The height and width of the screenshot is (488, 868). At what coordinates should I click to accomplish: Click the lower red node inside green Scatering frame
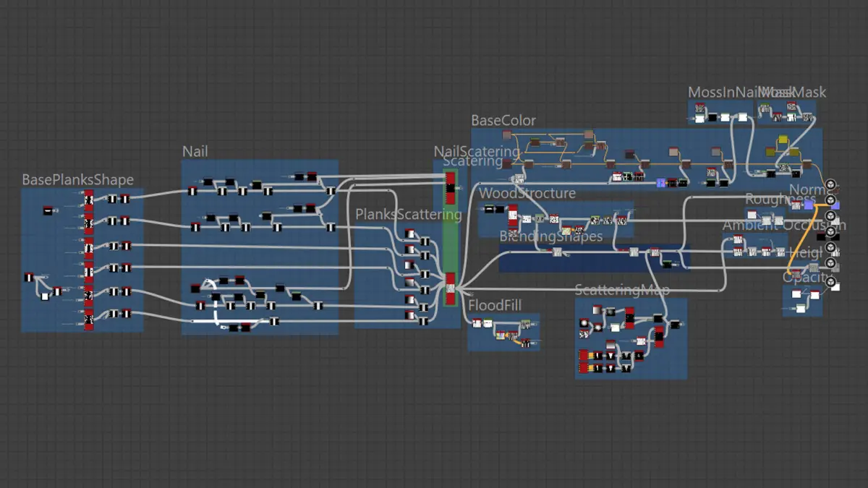450,288
